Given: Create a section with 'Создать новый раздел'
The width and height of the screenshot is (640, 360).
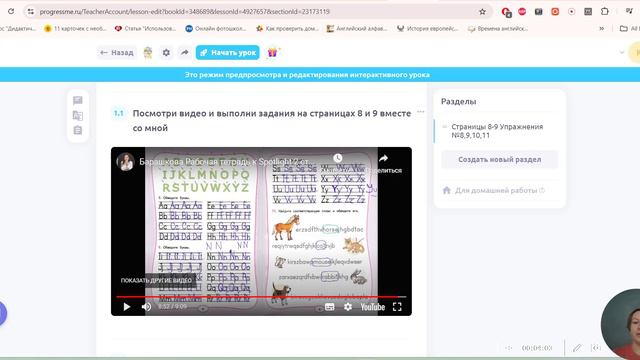Looking at the screenshot, I should (500, 160).
